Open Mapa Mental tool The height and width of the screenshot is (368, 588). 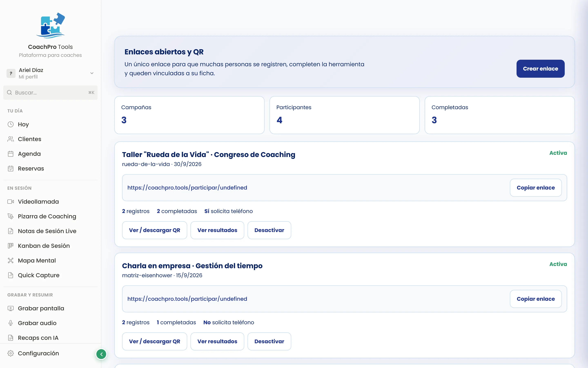point(50,260)
